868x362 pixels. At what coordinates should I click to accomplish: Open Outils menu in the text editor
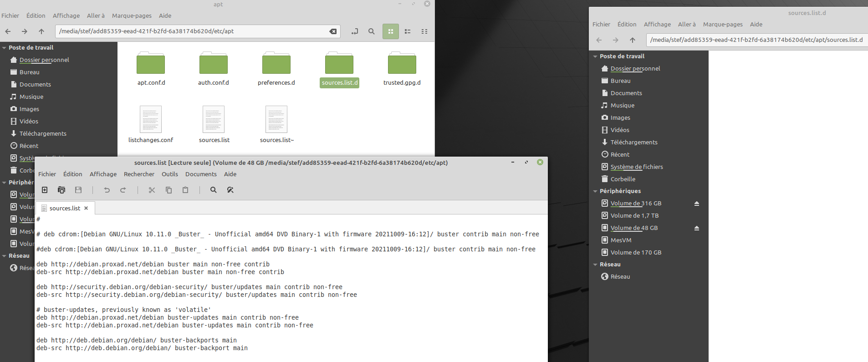click(170, 174)
